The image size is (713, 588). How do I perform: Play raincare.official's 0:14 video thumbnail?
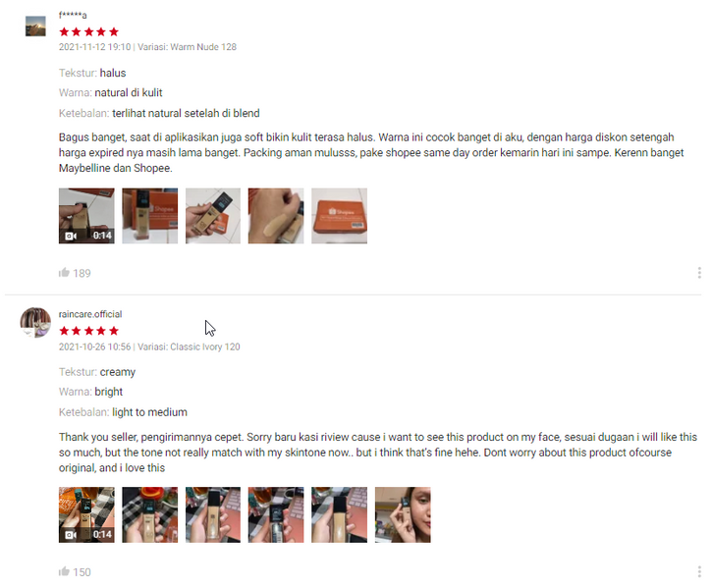click(86, 514)
